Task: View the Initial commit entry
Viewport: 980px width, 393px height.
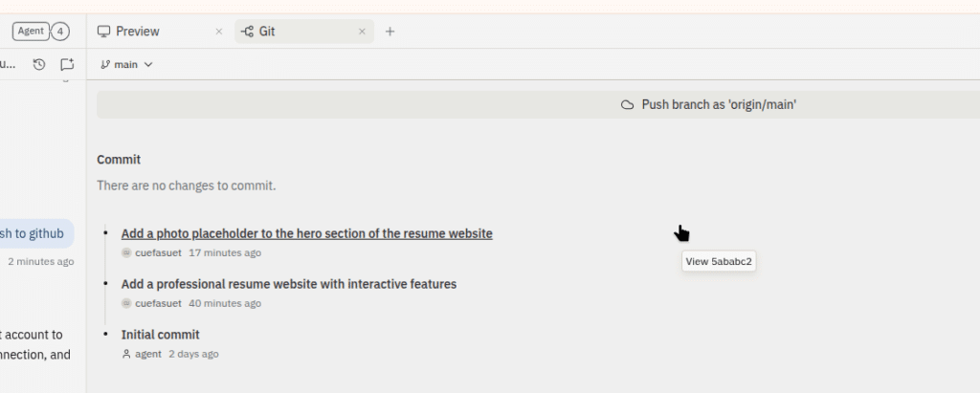Action: [160, 335]
